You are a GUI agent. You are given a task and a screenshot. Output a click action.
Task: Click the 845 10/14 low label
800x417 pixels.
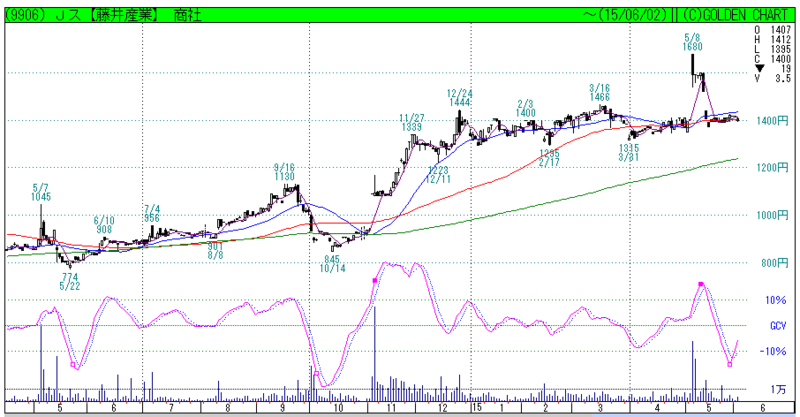click(333, 264)
